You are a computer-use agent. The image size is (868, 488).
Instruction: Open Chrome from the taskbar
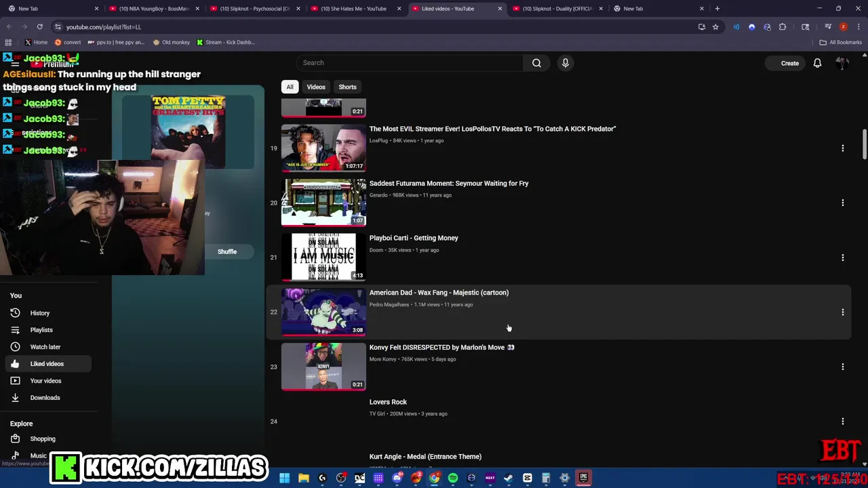[x=434, y=478]
